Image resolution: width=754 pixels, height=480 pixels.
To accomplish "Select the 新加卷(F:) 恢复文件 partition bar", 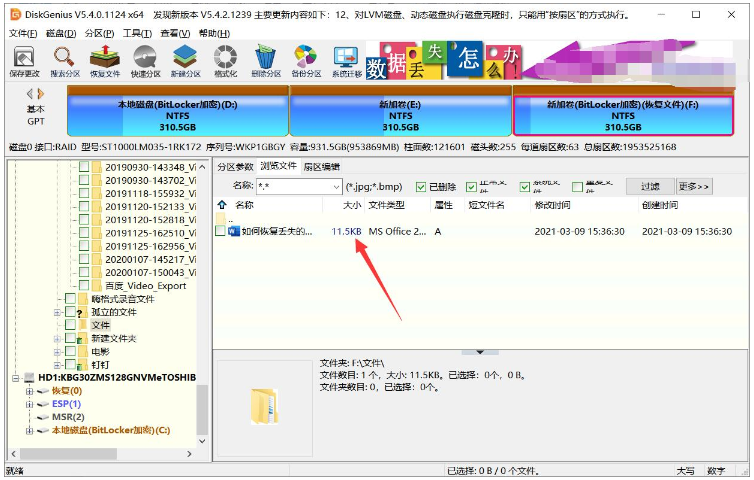I will pos(623,111).
